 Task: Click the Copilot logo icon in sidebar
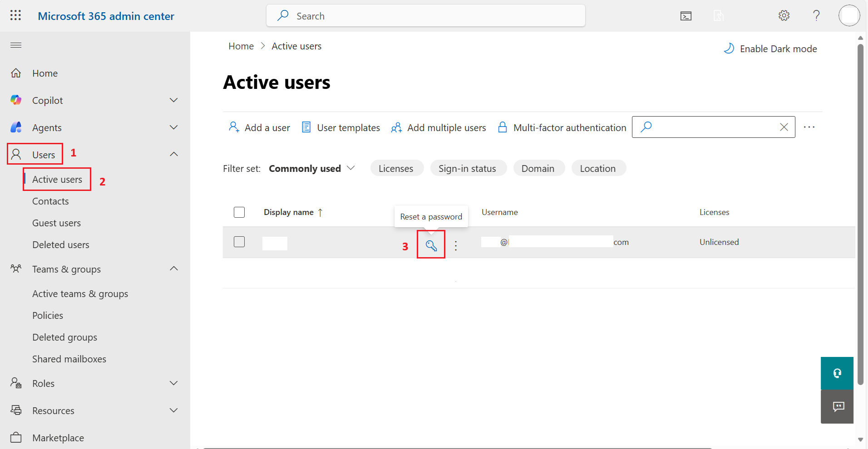16,100
